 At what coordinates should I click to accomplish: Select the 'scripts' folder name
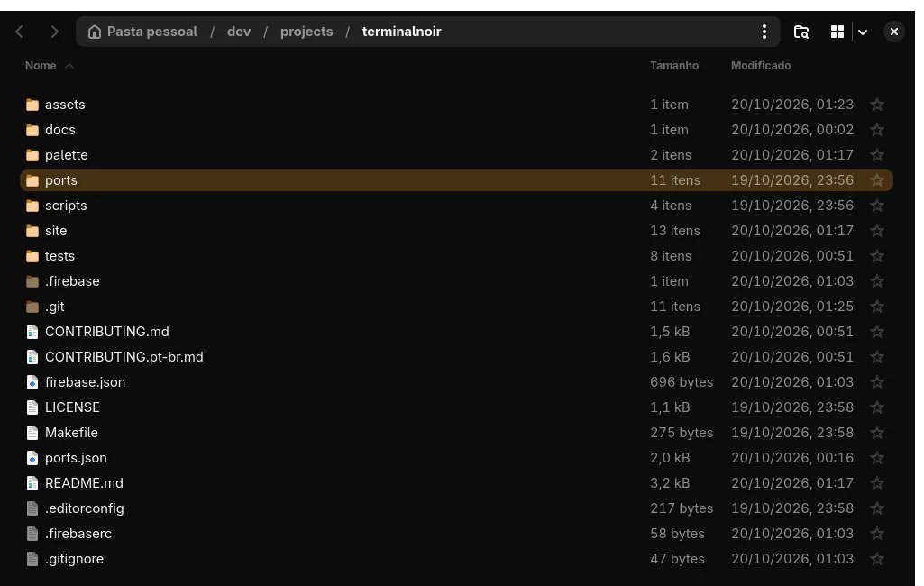pos(66,206)
